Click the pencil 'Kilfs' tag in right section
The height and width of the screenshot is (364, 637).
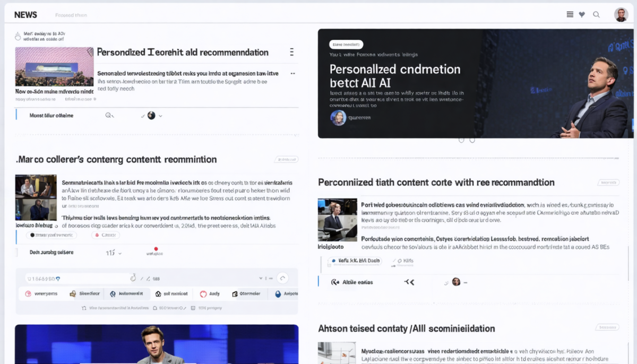coord(402,261)
